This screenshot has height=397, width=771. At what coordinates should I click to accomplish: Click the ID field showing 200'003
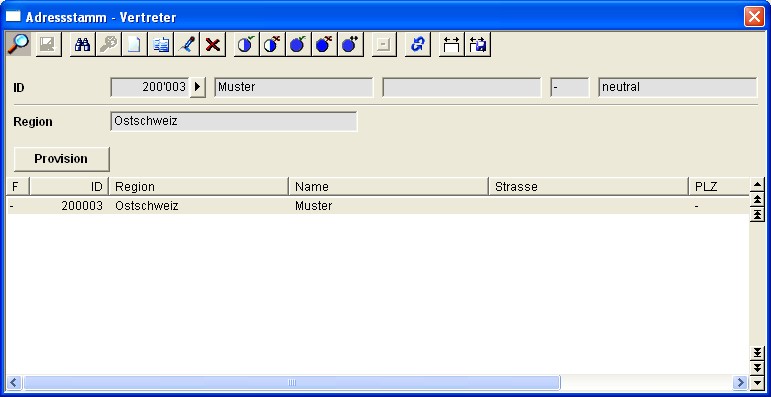pos(149,88)
